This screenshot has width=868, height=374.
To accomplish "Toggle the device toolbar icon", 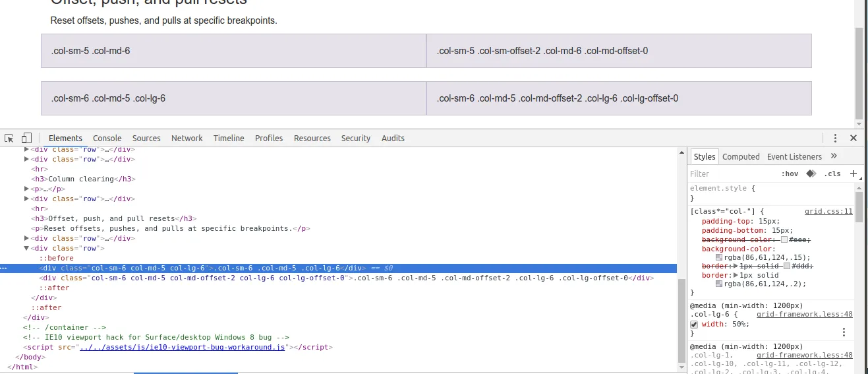I will 26,138.
